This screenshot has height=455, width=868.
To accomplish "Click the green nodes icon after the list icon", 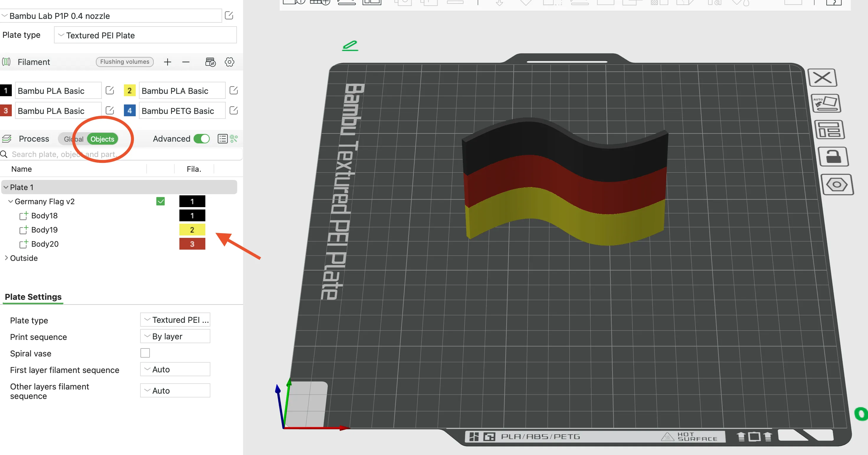I will (234, 139).
